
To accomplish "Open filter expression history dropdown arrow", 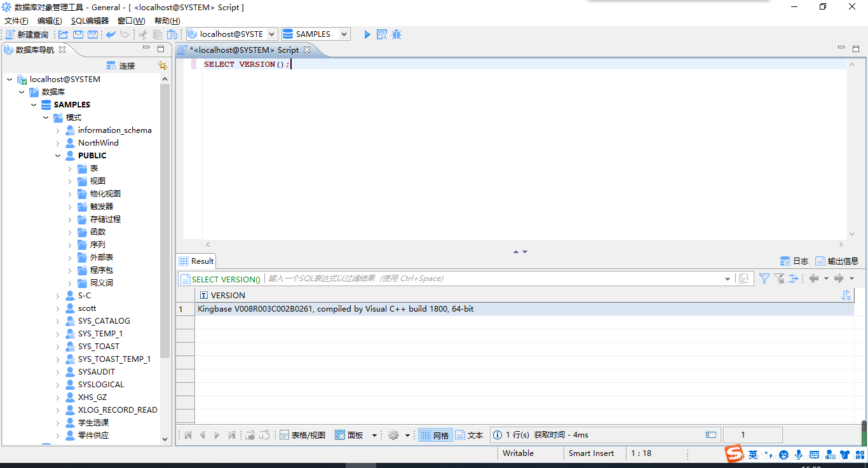I will point(728,279).
